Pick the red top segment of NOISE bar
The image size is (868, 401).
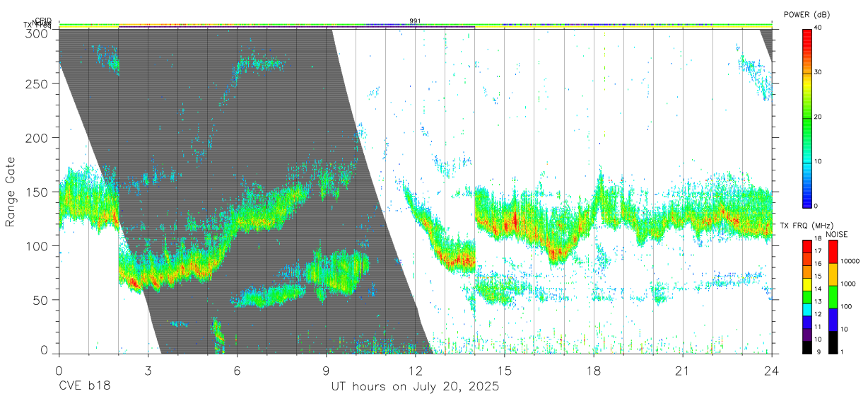(x=832, y=252)
